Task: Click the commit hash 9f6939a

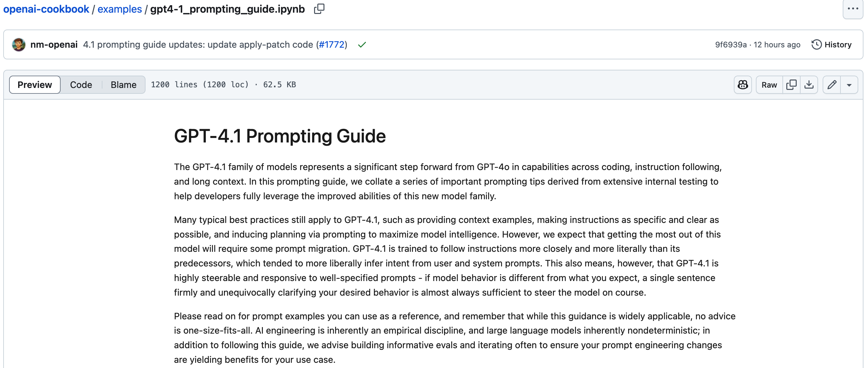Action: tap(730, 44)
